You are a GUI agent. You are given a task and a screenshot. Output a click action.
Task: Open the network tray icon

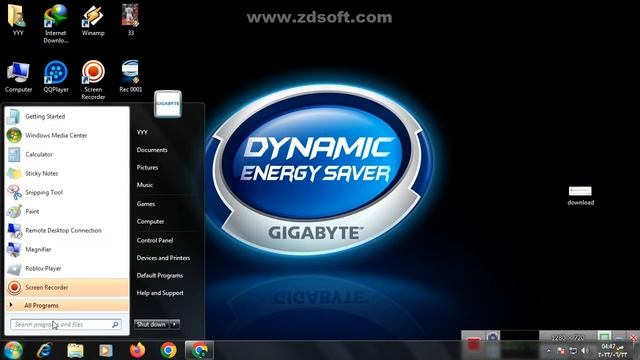click(x=573, y=351)
